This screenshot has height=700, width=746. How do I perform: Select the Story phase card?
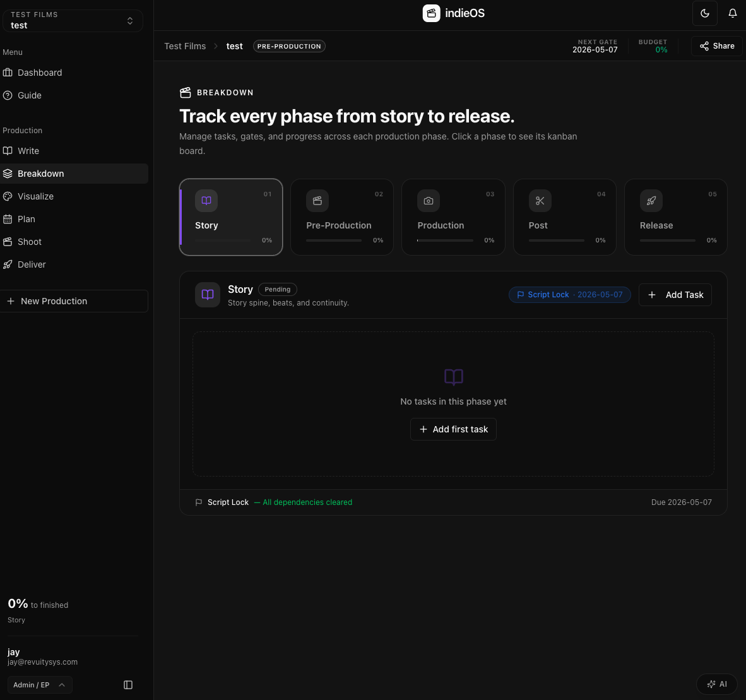(x=231, y=217)
